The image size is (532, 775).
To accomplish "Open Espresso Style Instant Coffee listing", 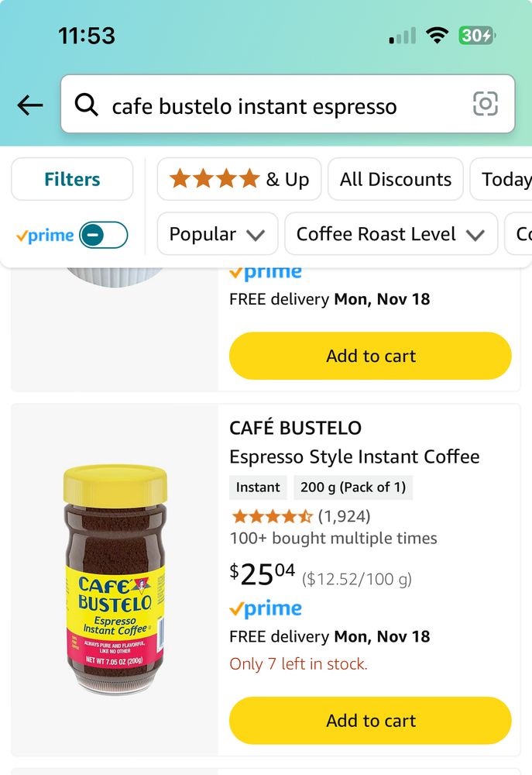I will coord(354,456).
